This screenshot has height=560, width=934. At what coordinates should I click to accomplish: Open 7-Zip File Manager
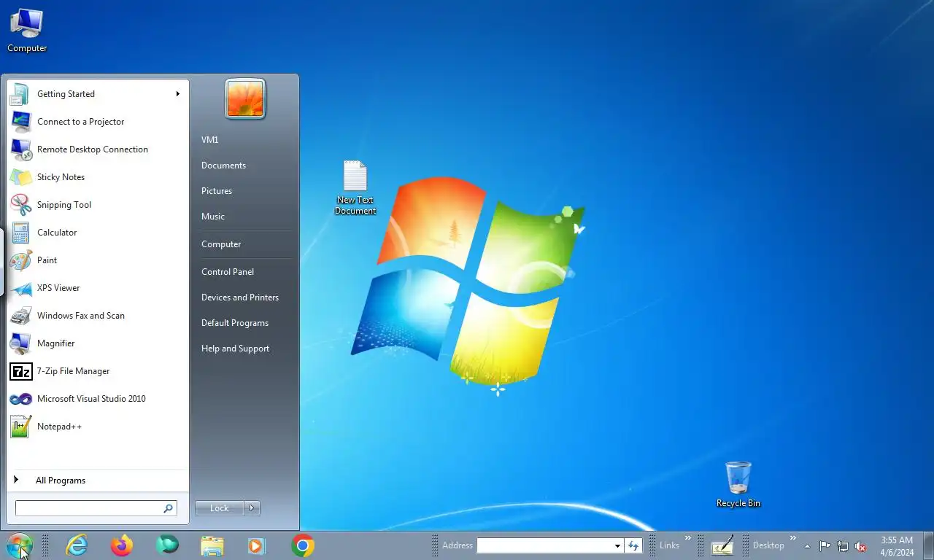[x=98, y=371]
